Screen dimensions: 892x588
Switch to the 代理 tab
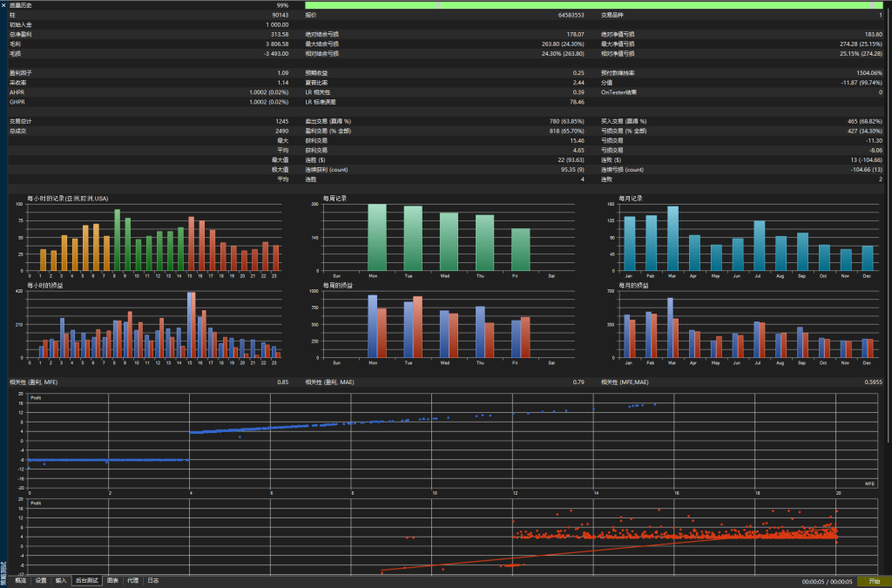click(x=132, y=580)
